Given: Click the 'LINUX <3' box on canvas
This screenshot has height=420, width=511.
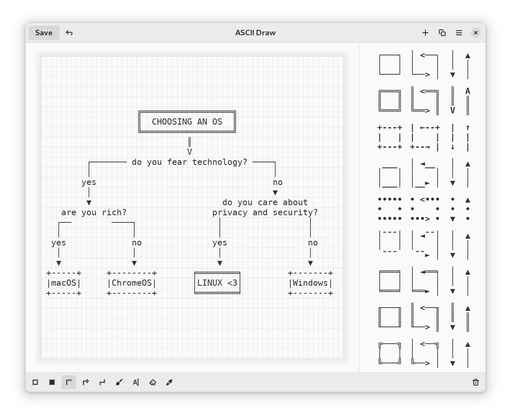Looking at the screenshot, I should tap(217, 283).
